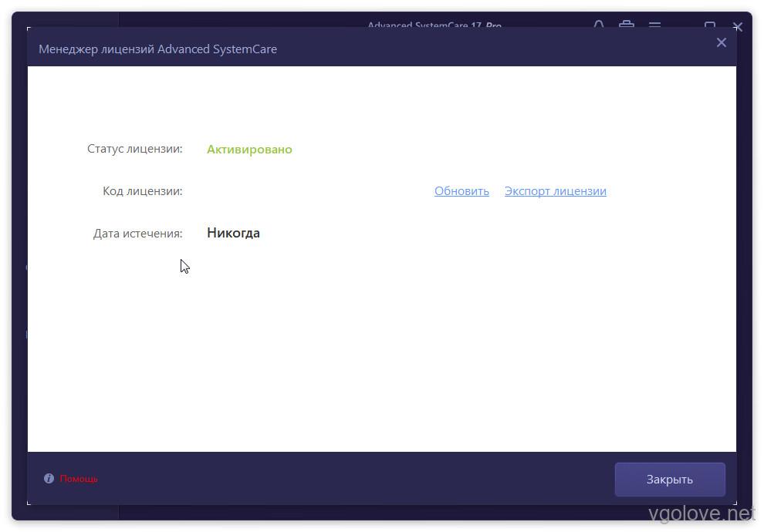Close the license manager dialog with X
The width and height of the screenshot is (764, 532).
(721, 43)
